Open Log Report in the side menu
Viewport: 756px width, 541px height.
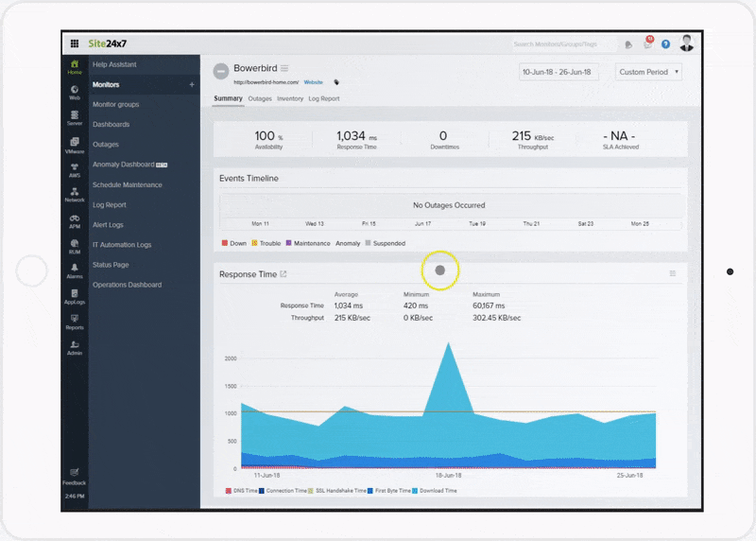coord(110,204)
